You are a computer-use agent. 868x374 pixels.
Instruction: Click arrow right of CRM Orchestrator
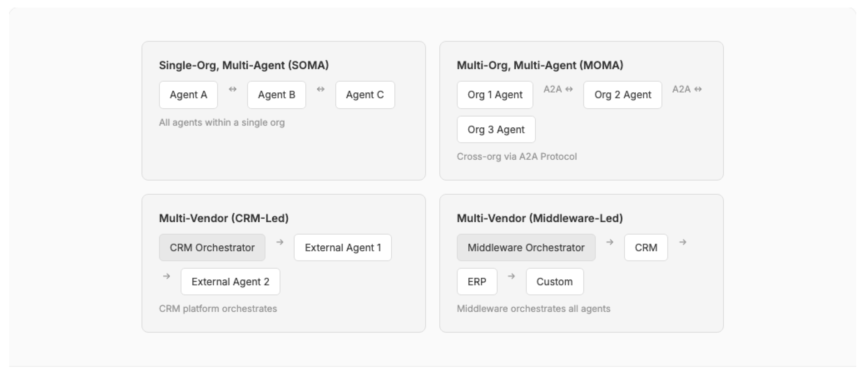pyautogui.click(x=280, y=242)
